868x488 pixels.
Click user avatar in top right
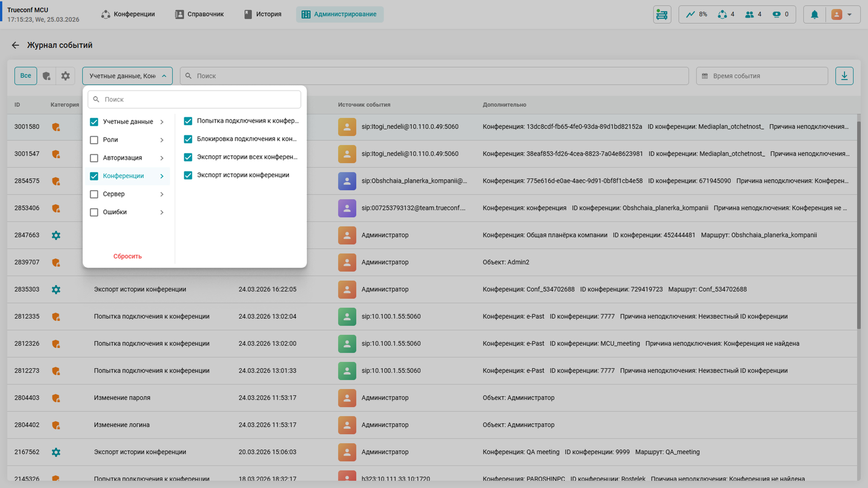click(x=836, y=14)
